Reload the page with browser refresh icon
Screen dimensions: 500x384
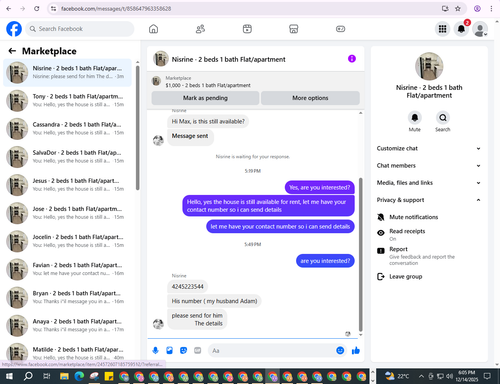pos(37,9)
